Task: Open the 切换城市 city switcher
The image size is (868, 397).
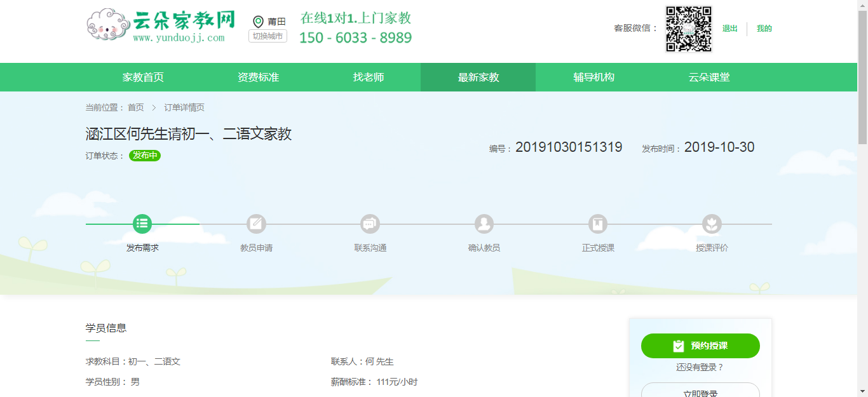Action: click(268, 36)
